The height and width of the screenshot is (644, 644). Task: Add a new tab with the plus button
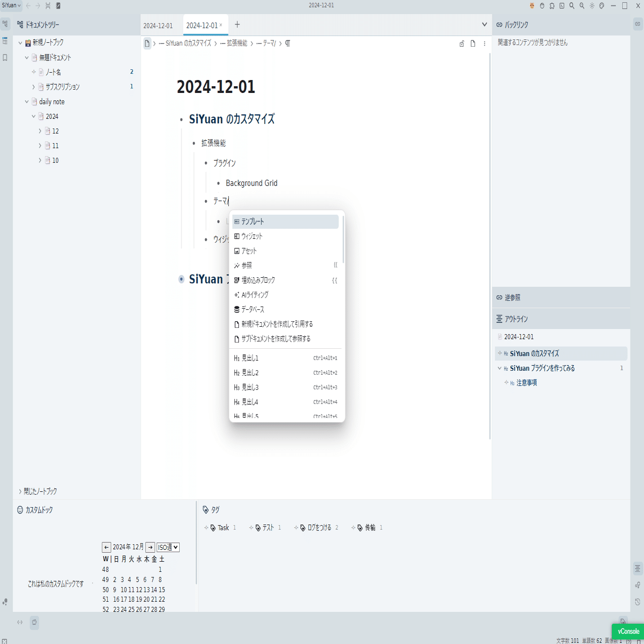point(237,25)
